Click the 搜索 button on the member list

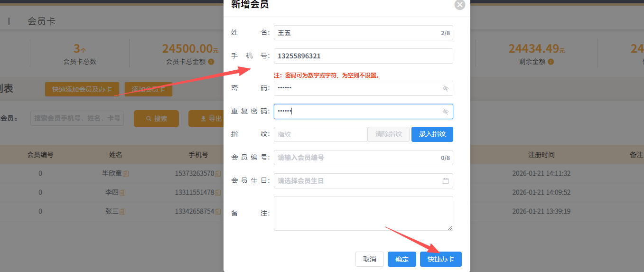click(x=156, y=119)
